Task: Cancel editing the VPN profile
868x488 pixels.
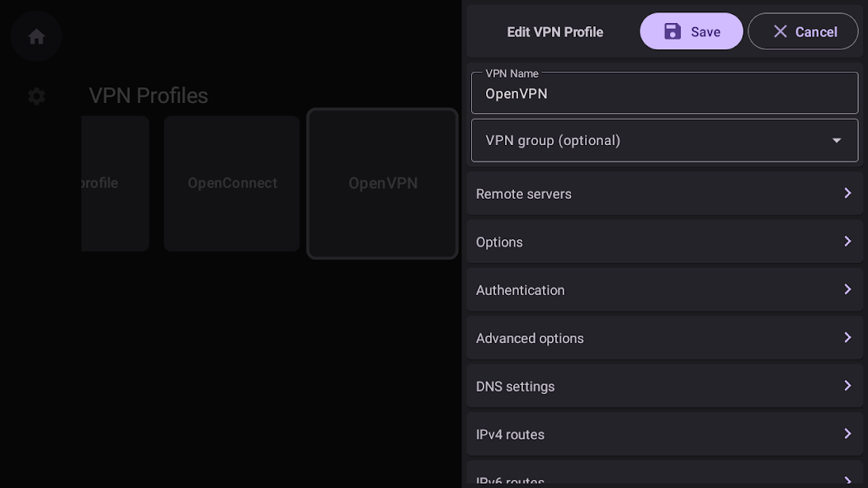Action: tap(803, 31)
